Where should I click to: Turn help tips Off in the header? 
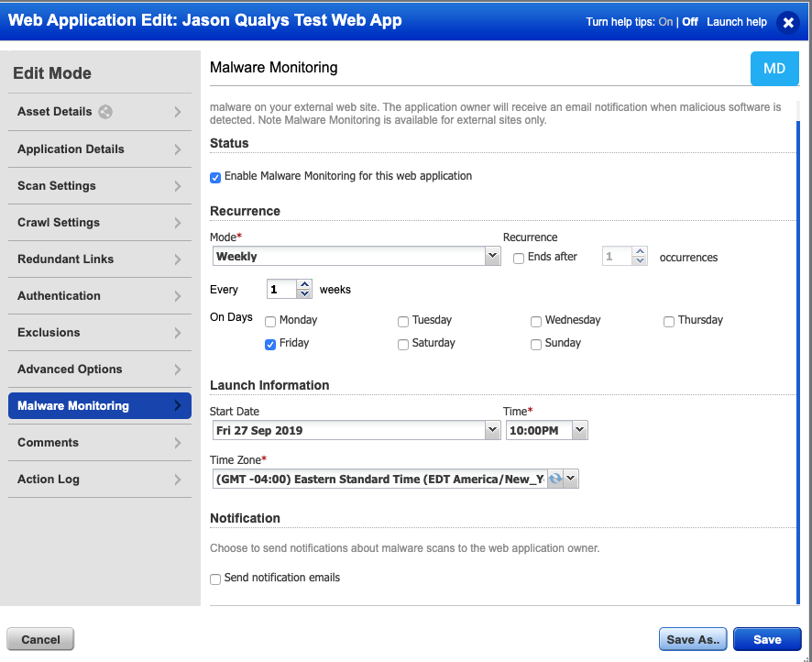click(x=690, y=21)
